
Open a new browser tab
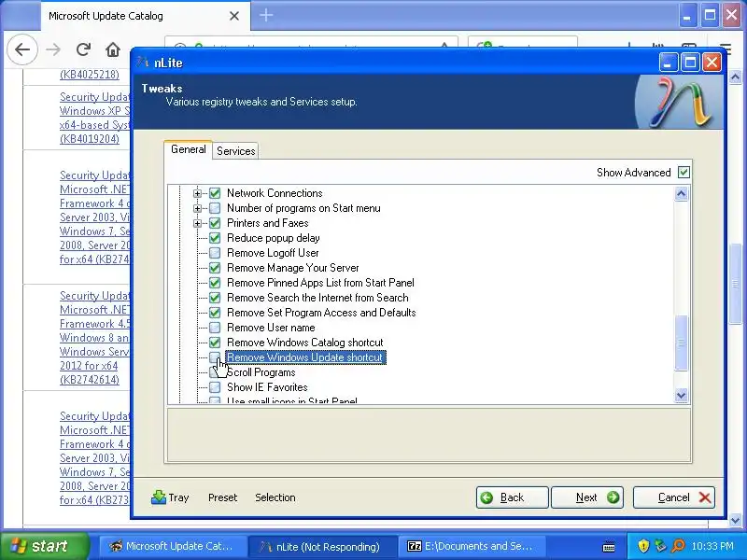266,15
